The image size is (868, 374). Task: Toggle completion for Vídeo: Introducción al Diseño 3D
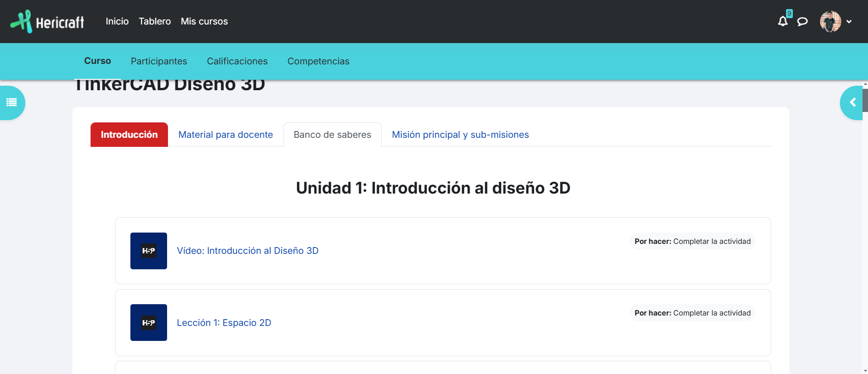(x=692, y=241)
